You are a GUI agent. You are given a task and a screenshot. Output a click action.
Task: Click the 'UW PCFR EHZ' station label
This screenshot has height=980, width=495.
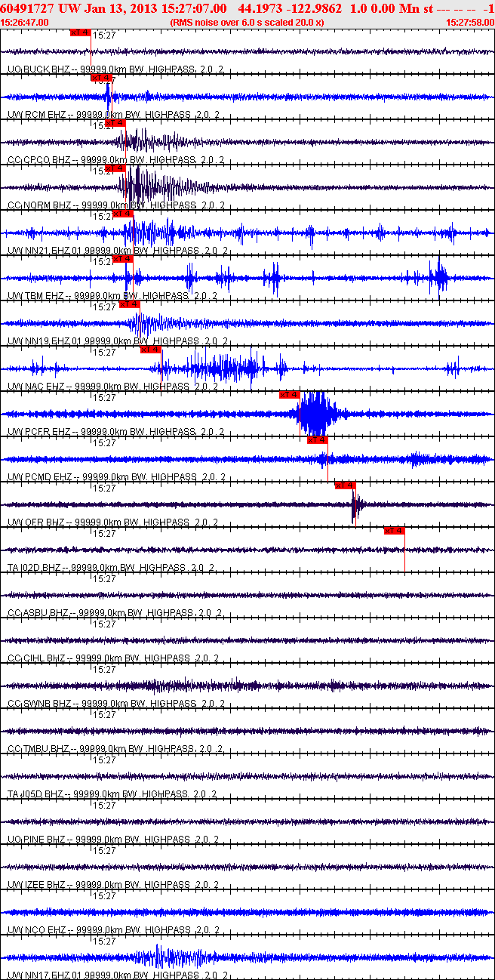click(38, 431)
